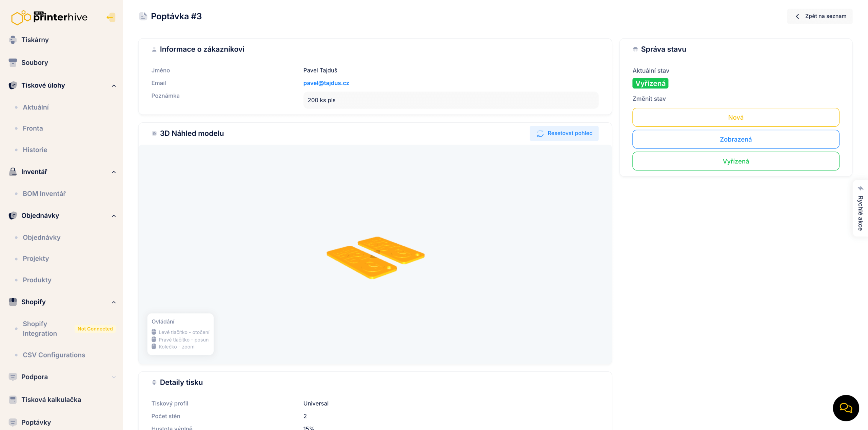Open the chat support bubble

click(846, 408)
